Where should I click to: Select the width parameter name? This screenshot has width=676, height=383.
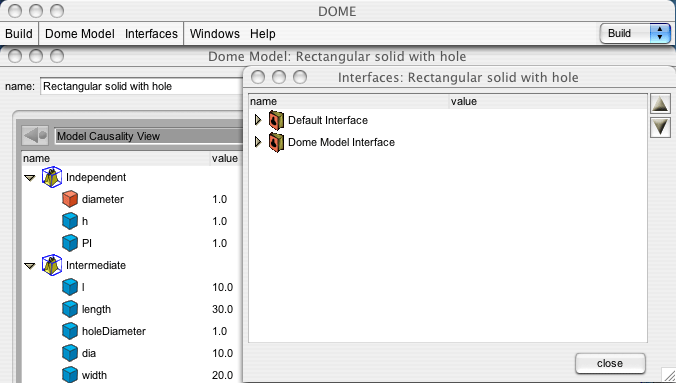(94, 375)
